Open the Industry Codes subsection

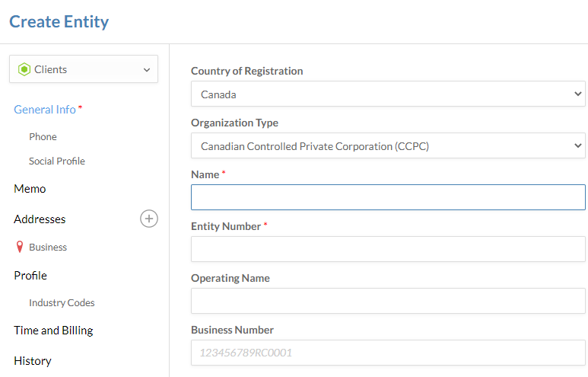[62, 303]
